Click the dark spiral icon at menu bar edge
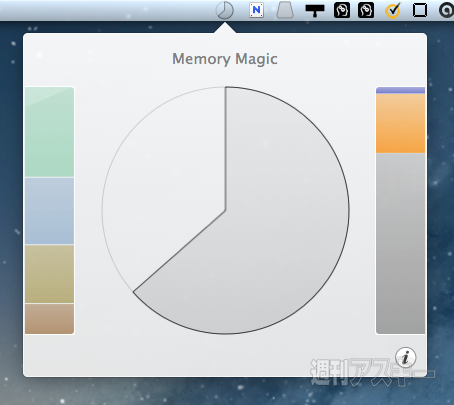Screen dimensions: 454x405 point(446,10)
